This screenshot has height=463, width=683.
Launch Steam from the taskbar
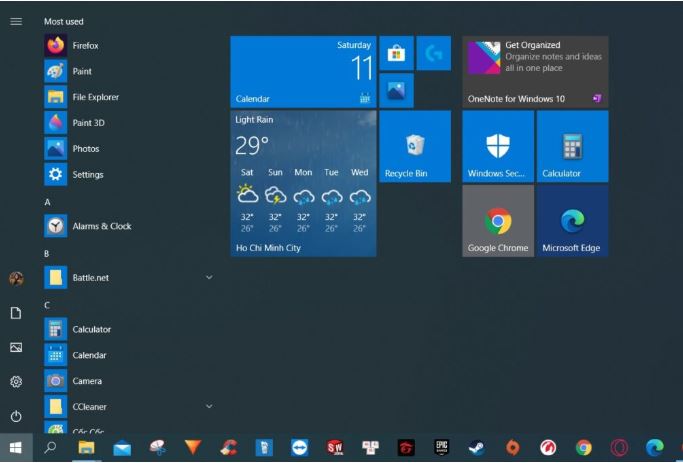477,447
